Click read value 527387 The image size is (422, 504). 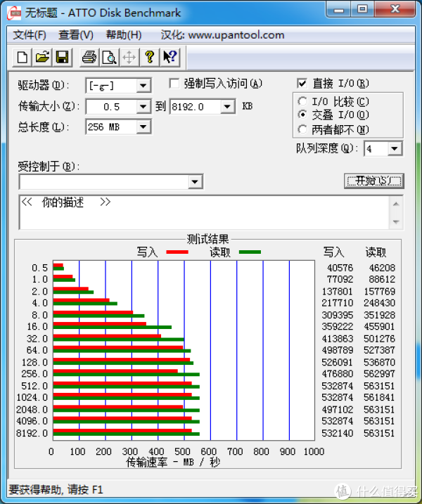pos(380,350)
